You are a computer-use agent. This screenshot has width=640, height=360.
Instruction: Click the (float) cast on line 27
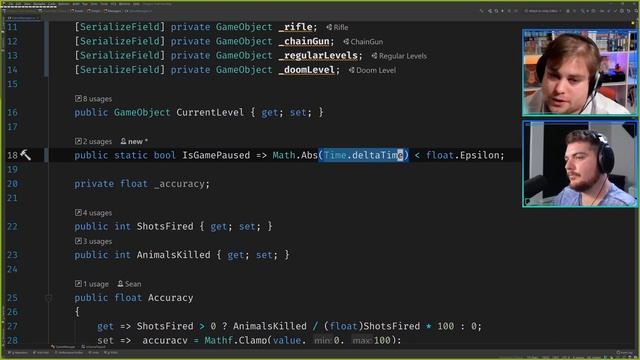point(343,326)
